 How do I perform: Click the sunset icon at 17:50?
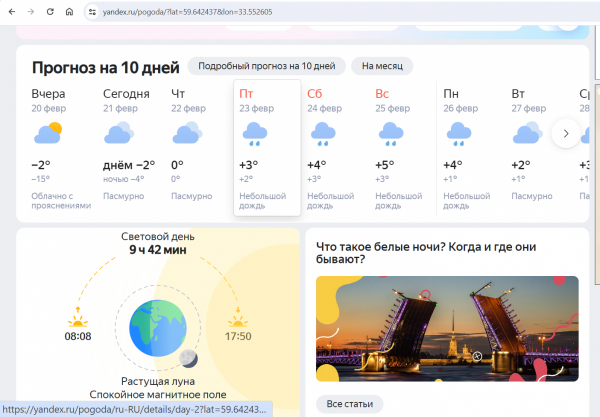pyautogui.click(x=238, y=321)
